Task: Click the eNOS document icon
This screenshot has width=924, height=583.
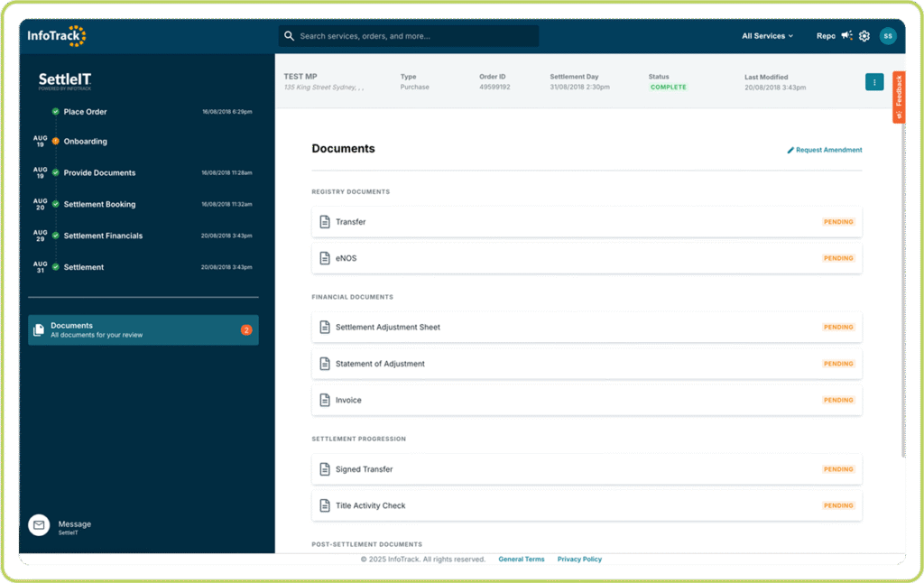Action: coord(325,258)
